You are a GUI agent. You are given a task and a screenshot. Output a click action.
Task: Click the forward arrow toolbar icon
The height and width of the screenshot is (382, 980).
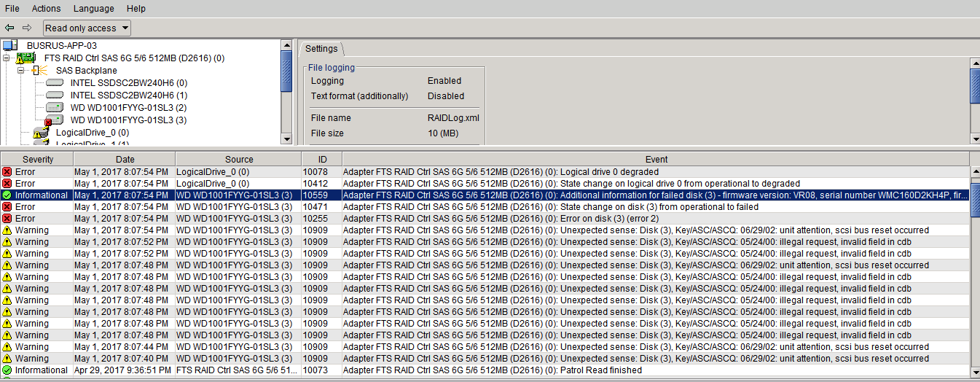click(27, 28)
